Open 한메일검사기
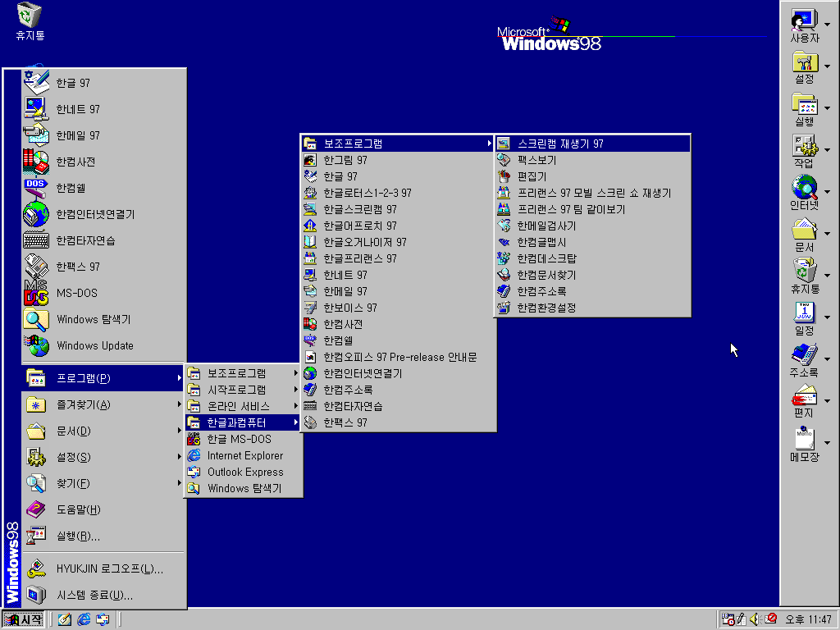This screenshot has width=840, height=630. click(x=592, y=226)
